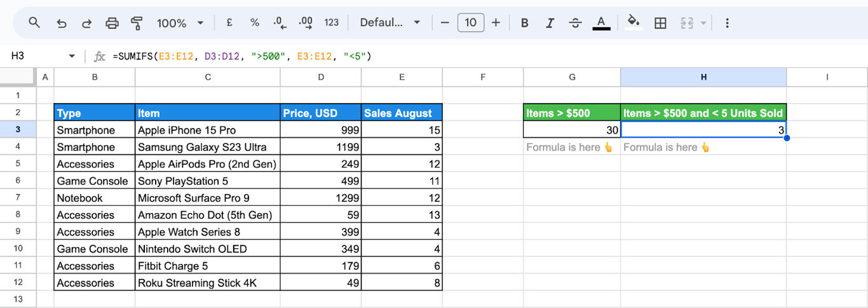The height and width of the screenshot is (308, 868).
Task: Increase font size with plus button
Action: [x=496, y=23]
